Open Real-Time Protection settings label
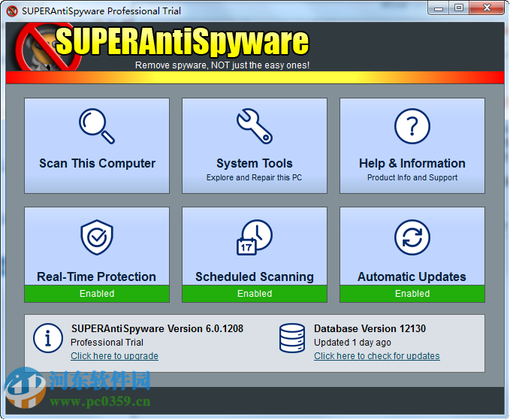Viewport: 510px width, 420px height. click(97, 276)
